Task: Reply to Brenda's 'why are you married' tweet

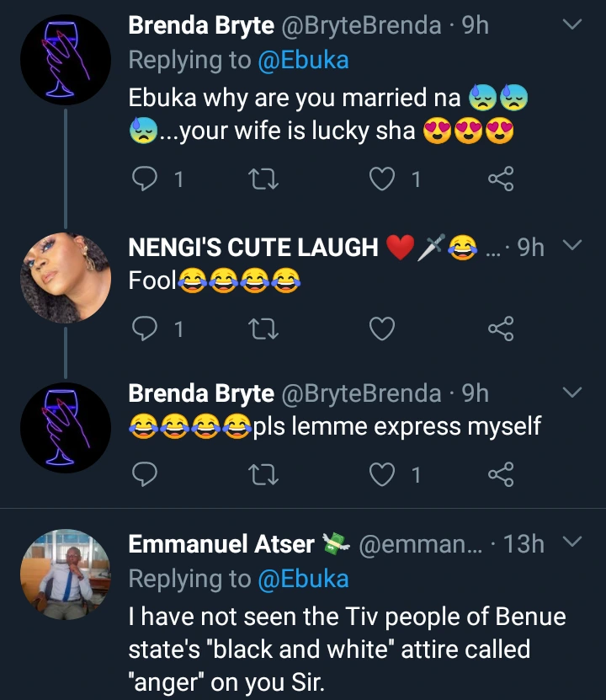Action: pyautogui.click(x=146, y=179)
